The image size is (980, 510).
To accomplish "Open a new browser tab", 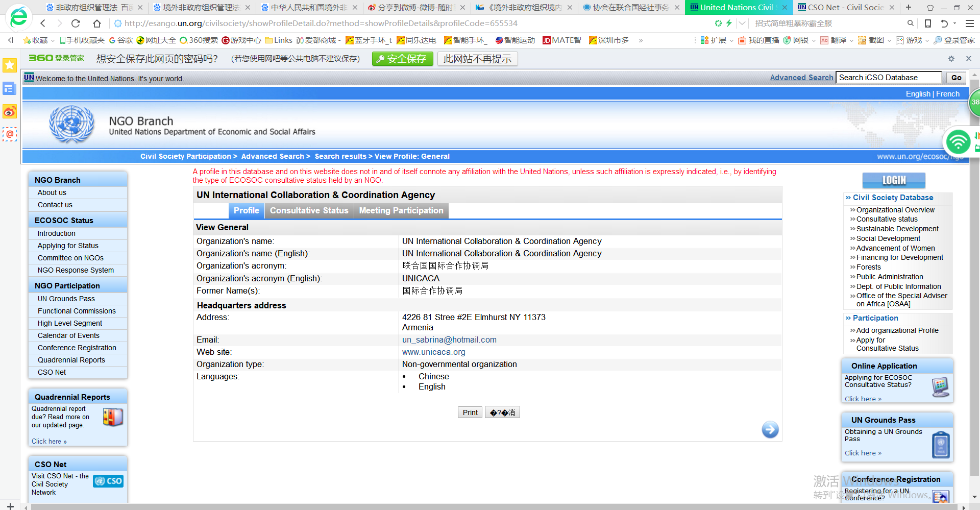I will pos(909,7).
